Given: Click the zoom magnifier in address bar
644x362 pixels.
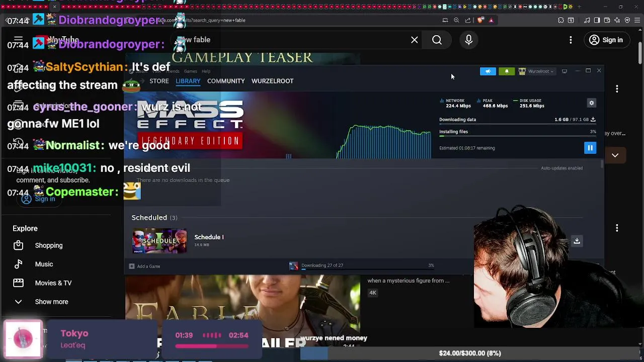Looking at the screenshot, I should coord(456,20).
